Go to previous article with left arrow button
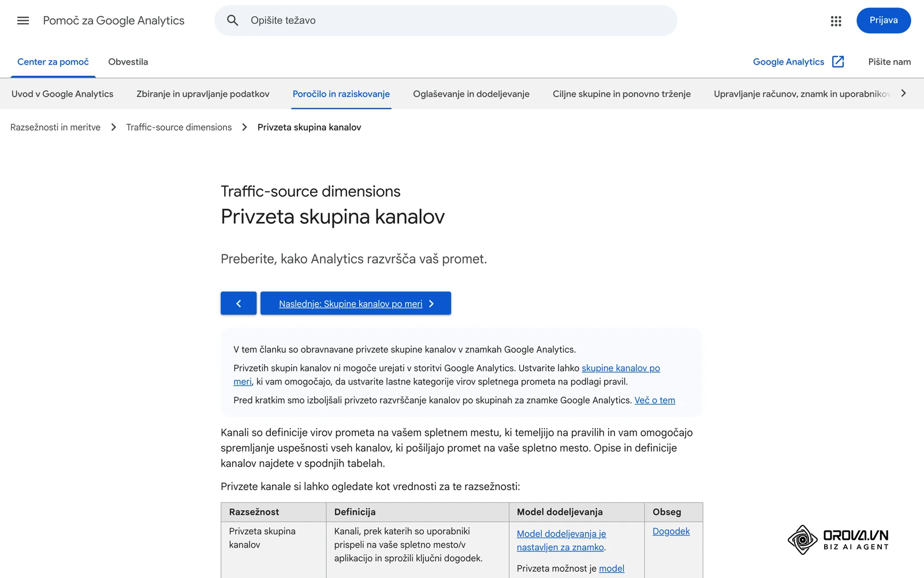The image size is (924, 578). 239,303
